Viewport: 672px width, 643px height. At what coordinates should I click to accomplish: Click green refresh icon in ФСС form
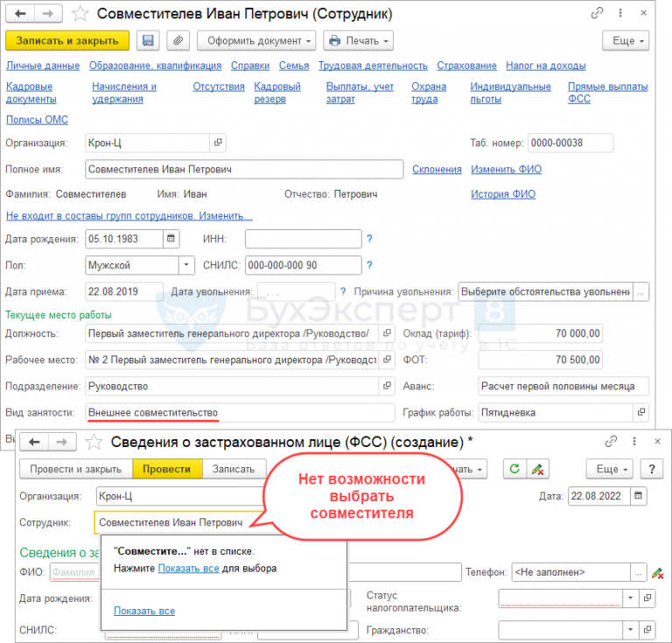(515, 469)
